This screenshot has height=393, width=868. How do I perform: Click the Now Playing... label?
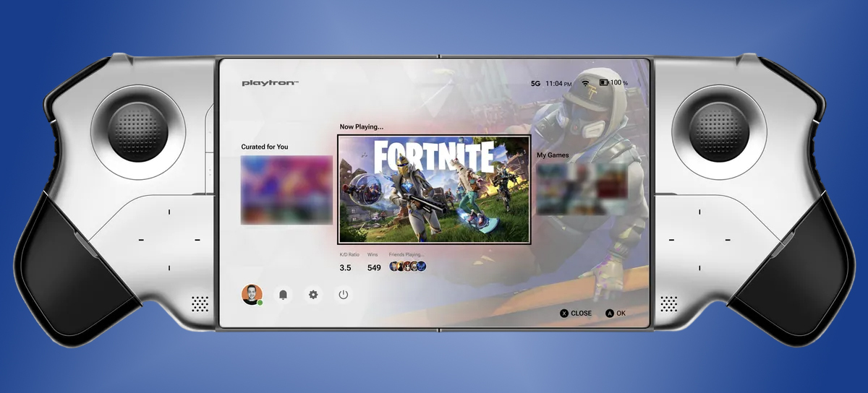(x=362, y=127)
